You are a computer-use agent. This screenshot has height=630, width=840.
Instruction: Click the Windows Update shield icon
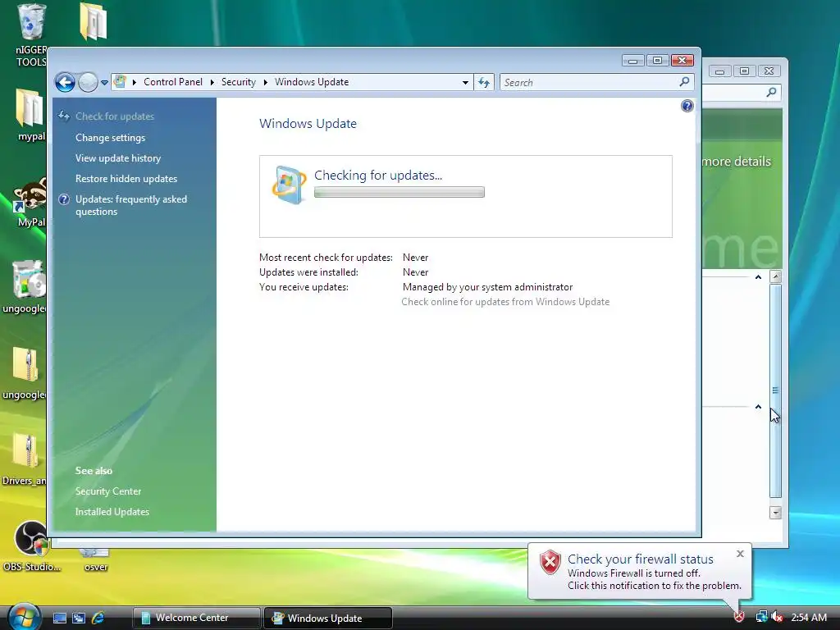[289, 185]
